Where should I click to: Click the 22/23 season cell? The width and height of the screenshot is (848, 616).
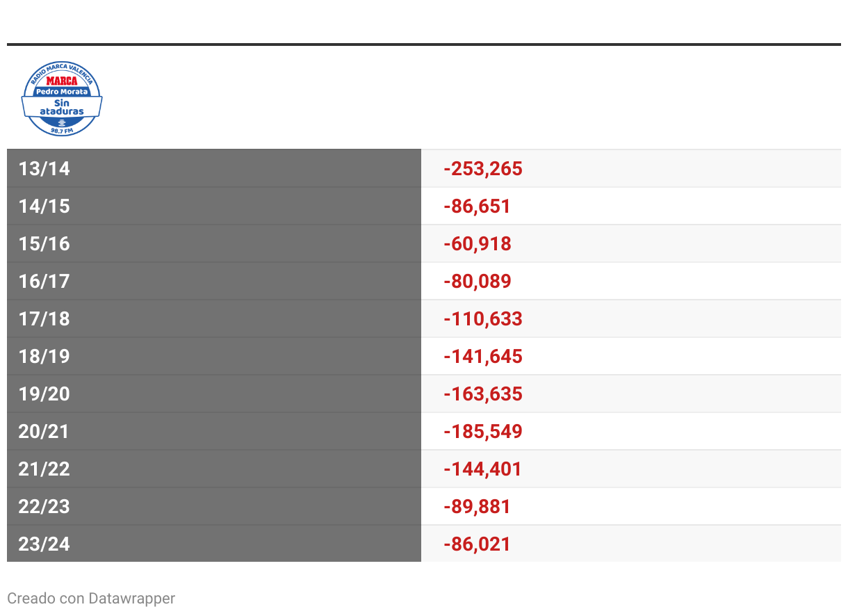point(44,507)
